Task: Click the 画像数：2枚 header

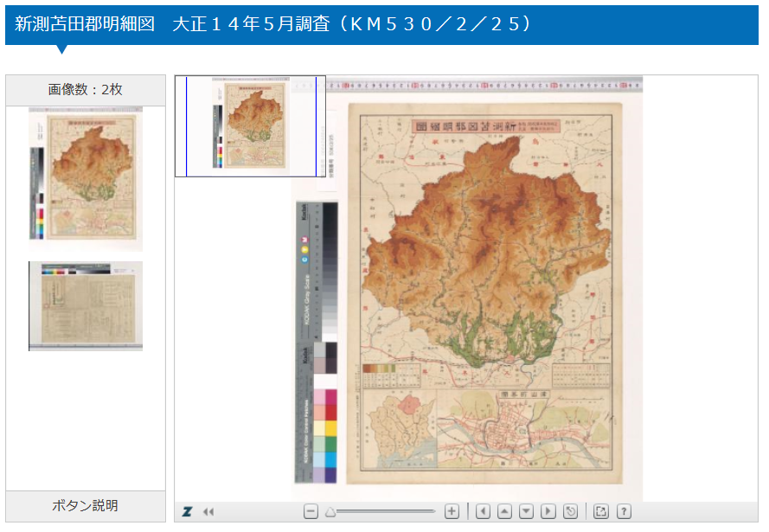Action: pos(86,90)
